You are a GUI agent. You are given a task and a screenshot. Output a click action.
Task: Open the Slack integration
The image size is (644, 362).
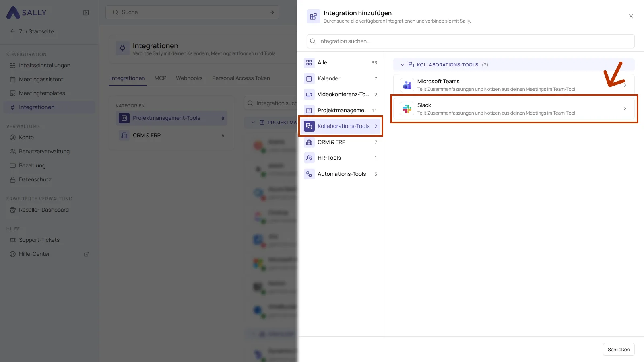514,109
